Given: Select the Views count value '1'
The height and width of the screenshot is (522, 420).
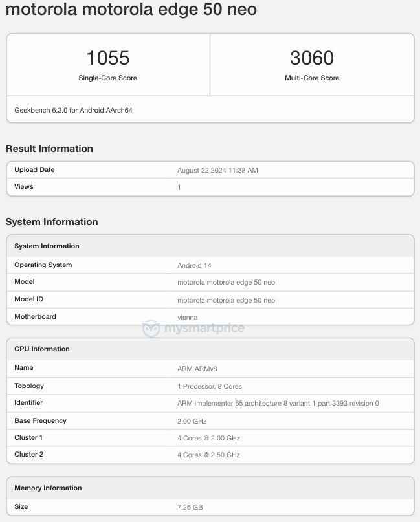Looking at the screenshot, I should point(179,188).
